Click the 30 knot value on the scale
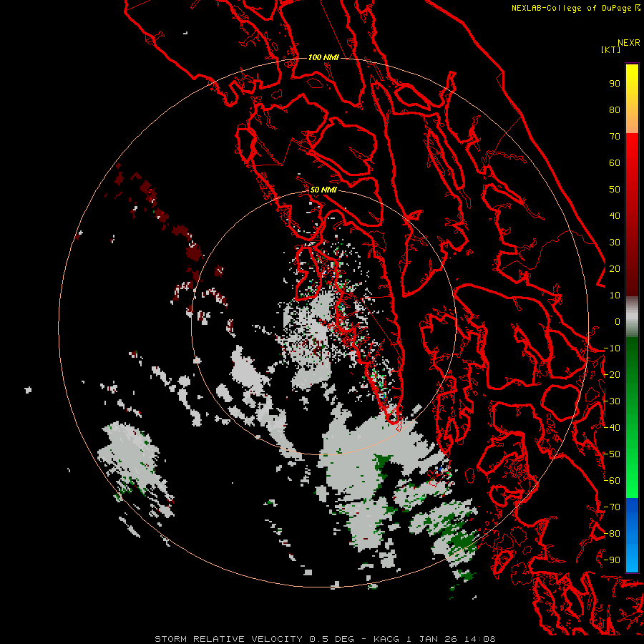644x644 pixels. 615,243
